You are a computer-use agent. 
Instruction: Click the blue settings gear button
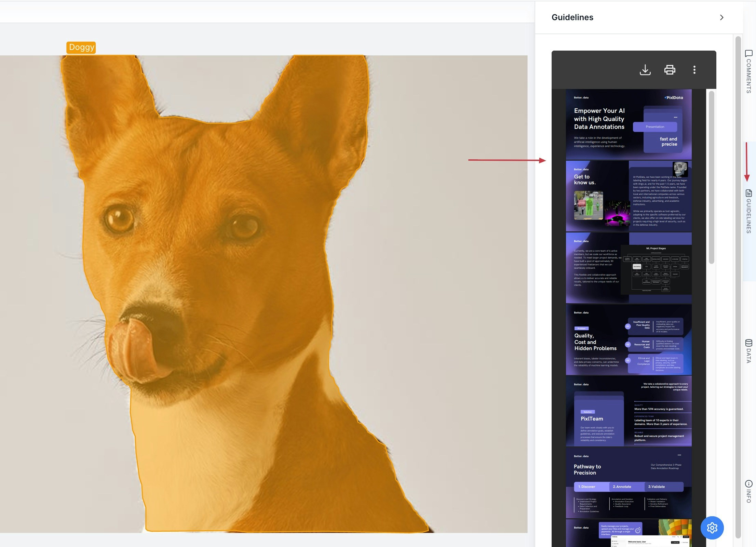(712, 528)
